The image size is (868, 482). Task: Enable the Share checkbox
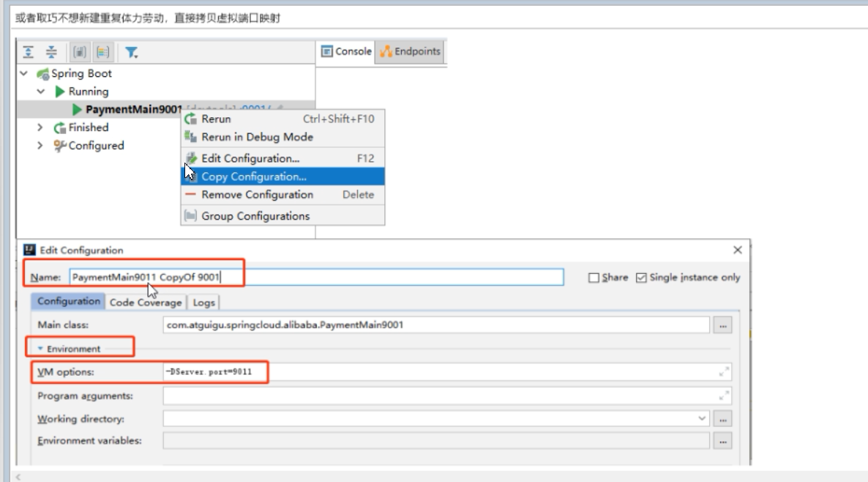(594, 278)
